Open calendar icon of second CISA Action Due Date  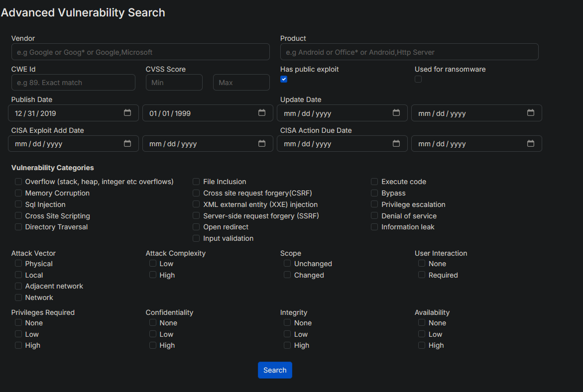[x=531, y=143]
